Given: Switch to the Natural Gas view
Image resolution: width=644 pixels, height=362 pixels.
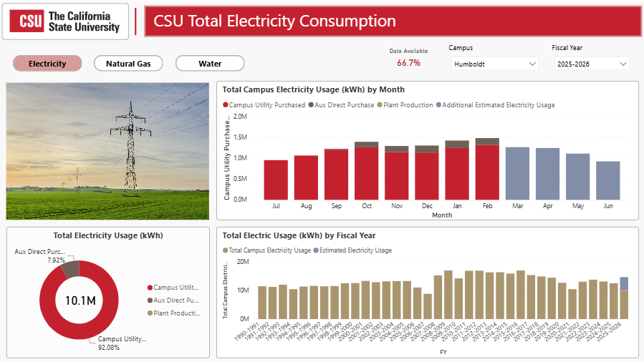Looking at the screenshot, I should point(128,64).
